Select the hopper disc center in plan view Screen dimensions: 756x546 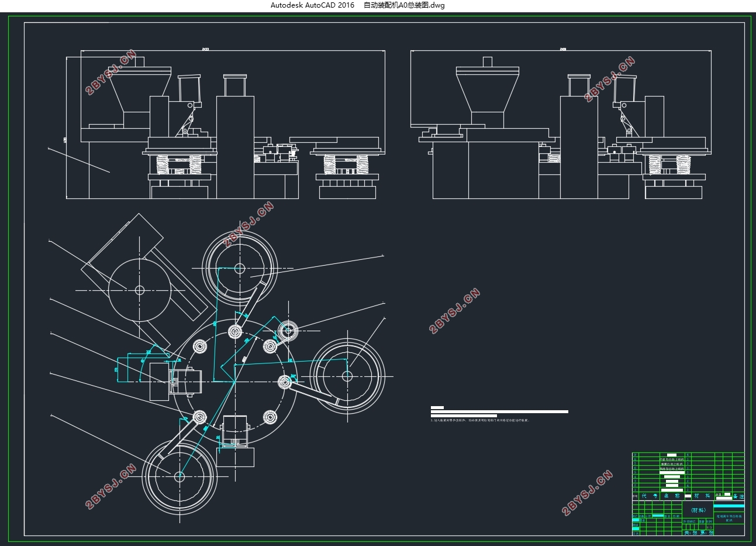coord(140,290)
